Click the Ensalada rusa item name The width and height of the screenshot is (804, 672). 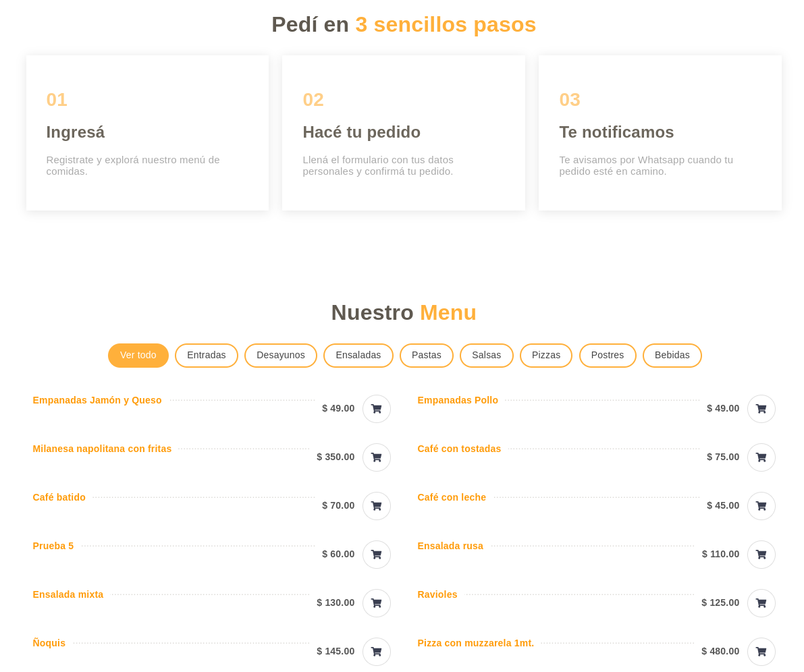[450, 546]
